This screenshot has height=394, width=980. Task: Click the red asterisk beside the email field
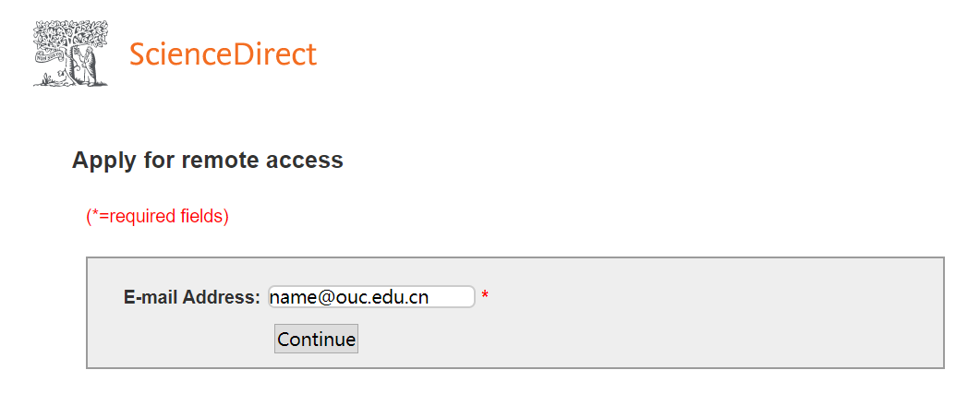click(x=485, y=297)
